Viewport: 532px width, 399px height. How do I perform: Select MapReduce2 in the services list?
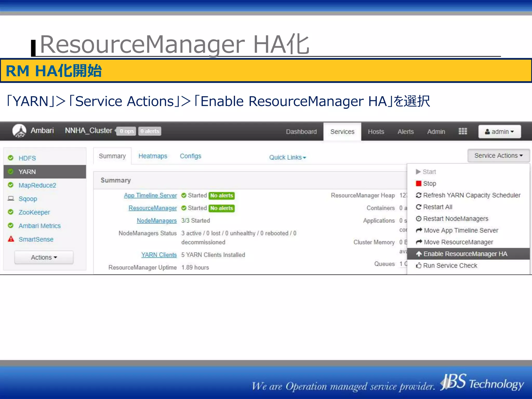tap(45, 185)
